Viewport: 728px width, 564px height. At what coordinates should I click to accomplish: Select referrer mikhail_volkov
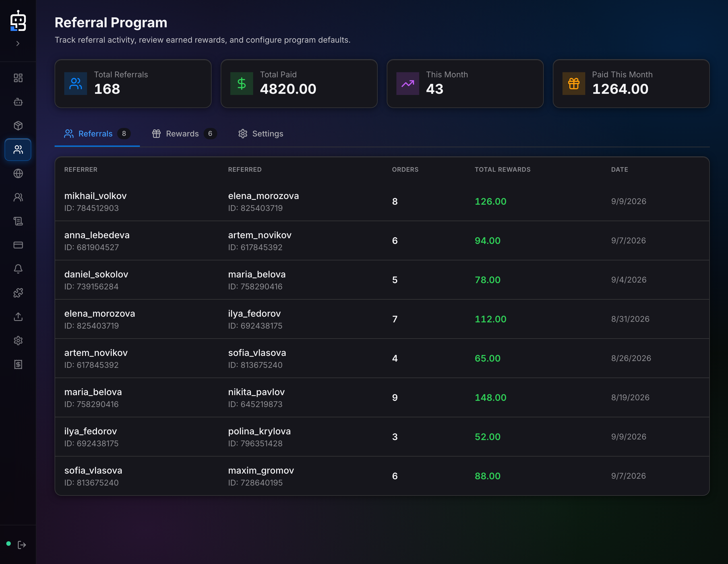click(x=95, y=196)
